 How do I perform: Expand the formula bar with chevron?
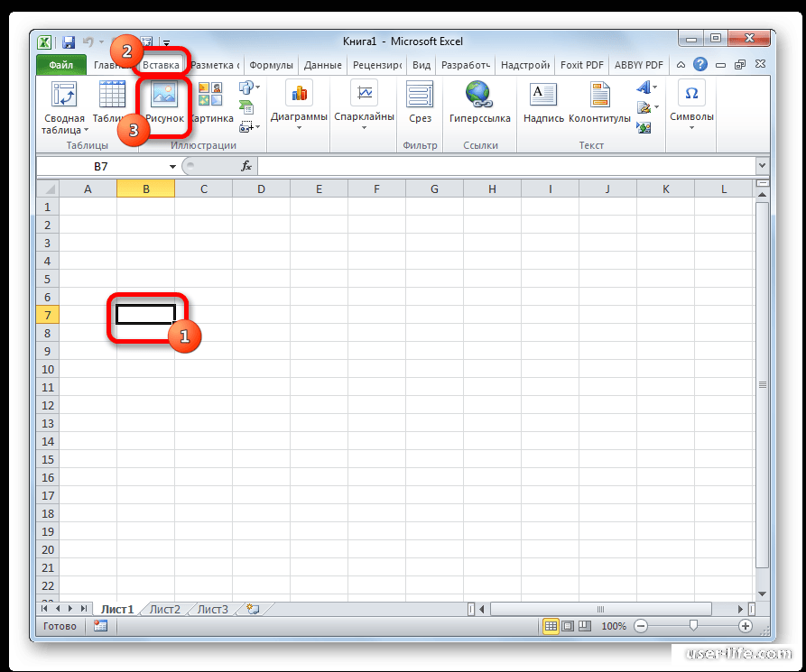pyautogui.click(x=762, y=166)
